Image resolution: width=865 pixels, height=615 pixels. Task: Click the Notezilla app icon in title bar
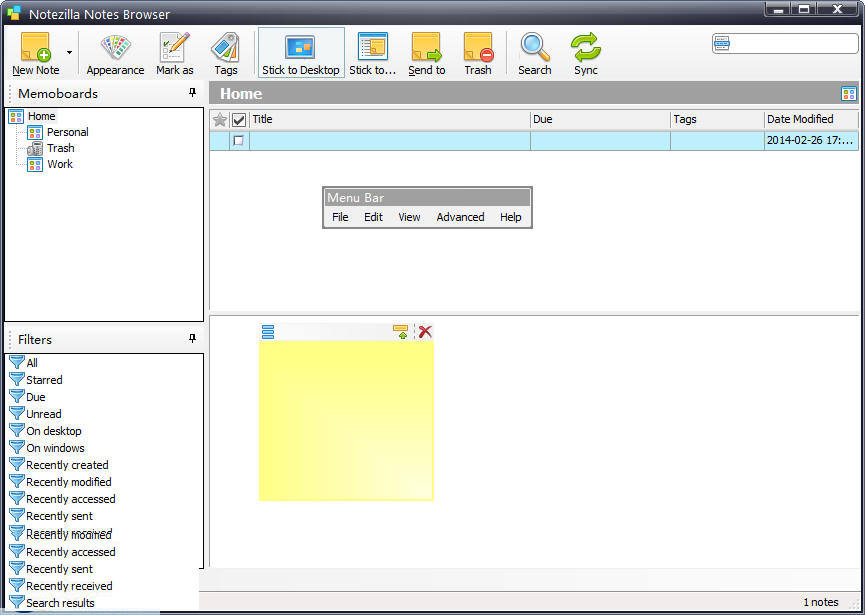[14, 13]
